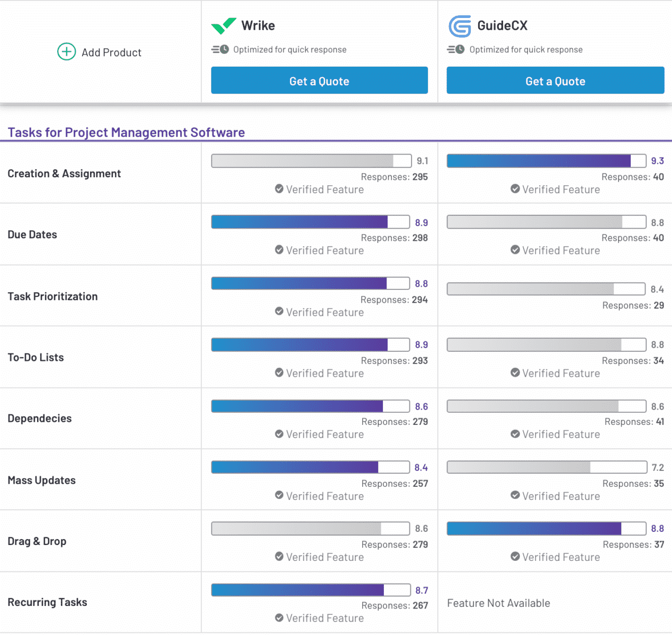Viewport: 672px width, 635px height.
Task: Click the Wrike green checkmark logo
Action: point(223,25)
